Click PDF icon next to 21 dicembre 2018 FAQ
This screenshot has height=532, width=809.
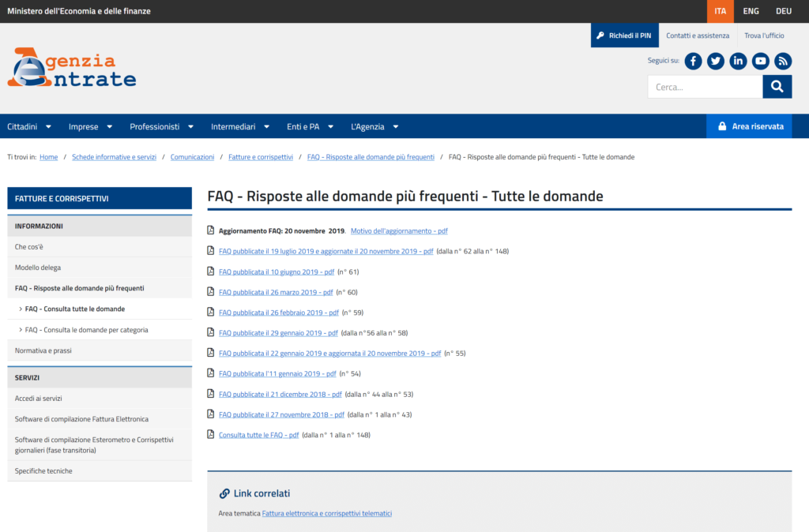click(210, 393)
